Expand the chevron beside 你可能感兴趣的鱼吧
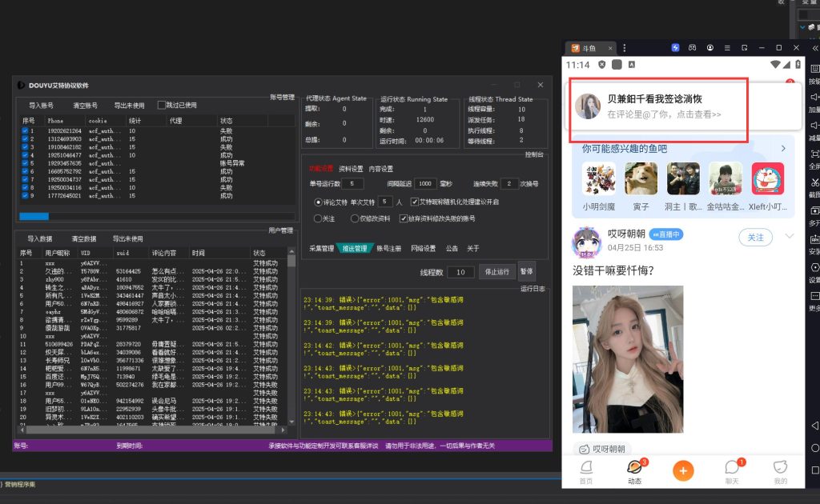The height and width of the screenshot is (504, 820). [x=782, y=149]
